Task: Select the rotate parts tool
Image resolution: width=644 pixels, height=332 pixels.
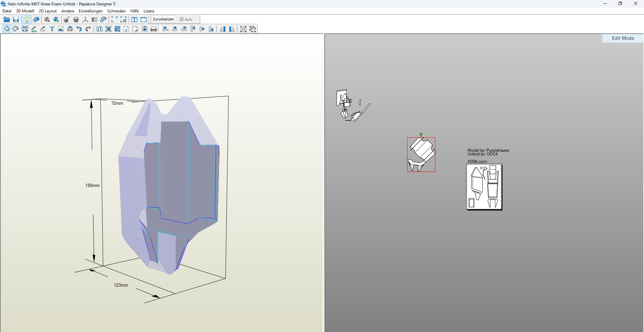Action: click(16, 29)
